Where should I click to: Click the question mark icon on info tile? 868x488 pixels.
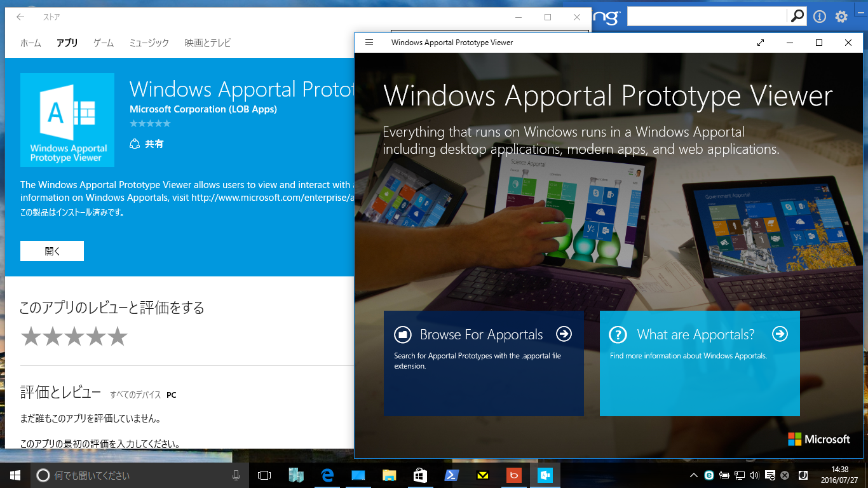point(618,334)
